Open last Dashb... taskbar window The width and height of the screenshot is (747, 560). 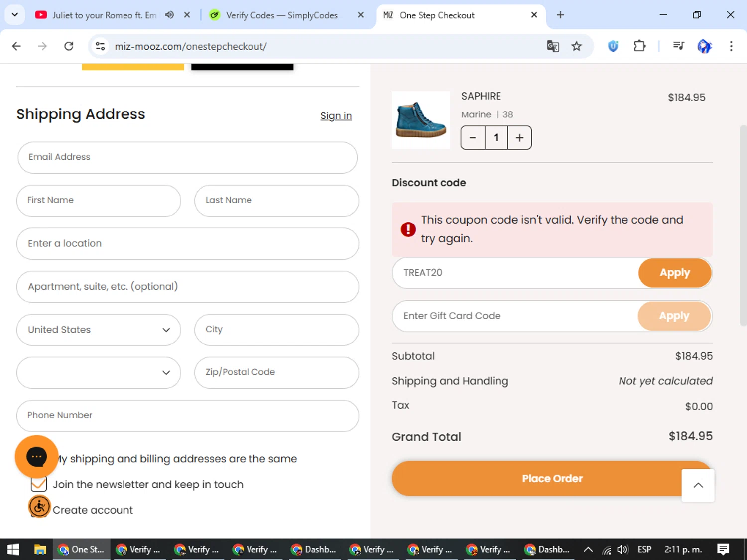pos(548,549)
